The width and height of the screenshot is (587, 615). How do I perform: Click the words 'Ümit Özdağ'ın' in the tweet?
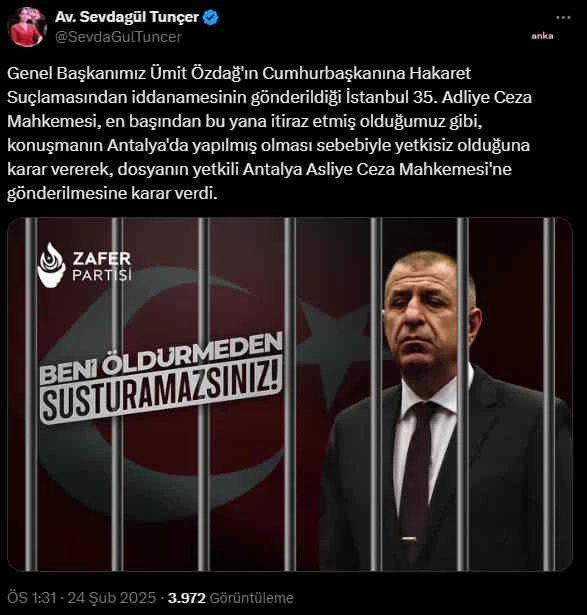click(x=204, y=73)
